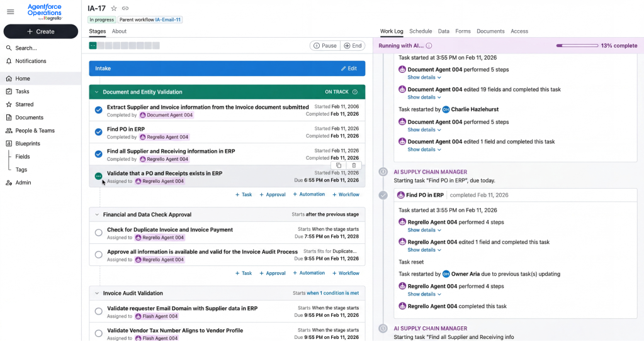Click the In progress status badge
644x359 pixels.
[x=102, y=19]
